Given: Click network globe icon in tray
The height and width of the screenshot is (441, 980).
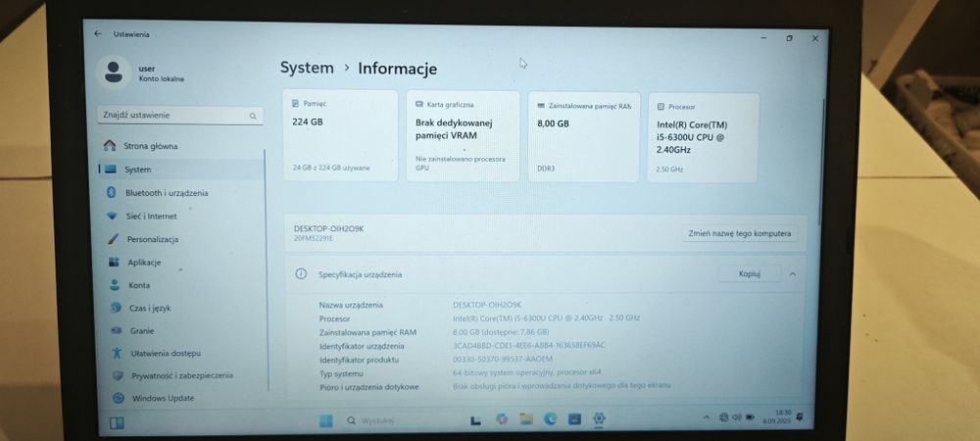Looking at the screenshot, I should [x=724, y=416].
